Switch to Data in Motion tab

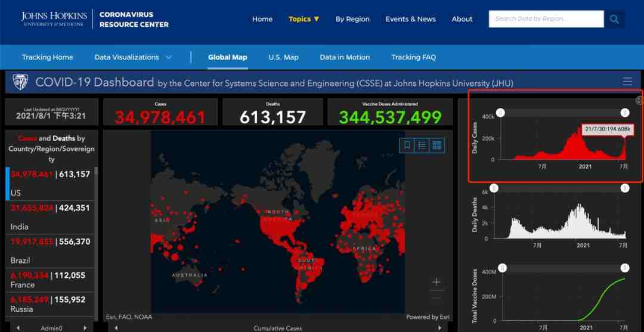(x=345, y=57)
